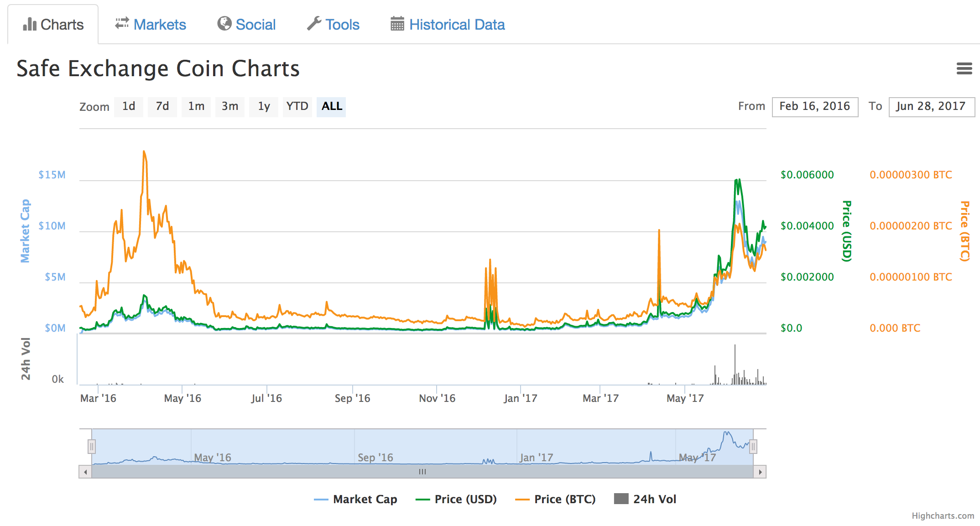Image resolution: width=980 pixels, height=526 pixels.
Task: Click the 0.00000300 BTC axis label
Action: 911,175
